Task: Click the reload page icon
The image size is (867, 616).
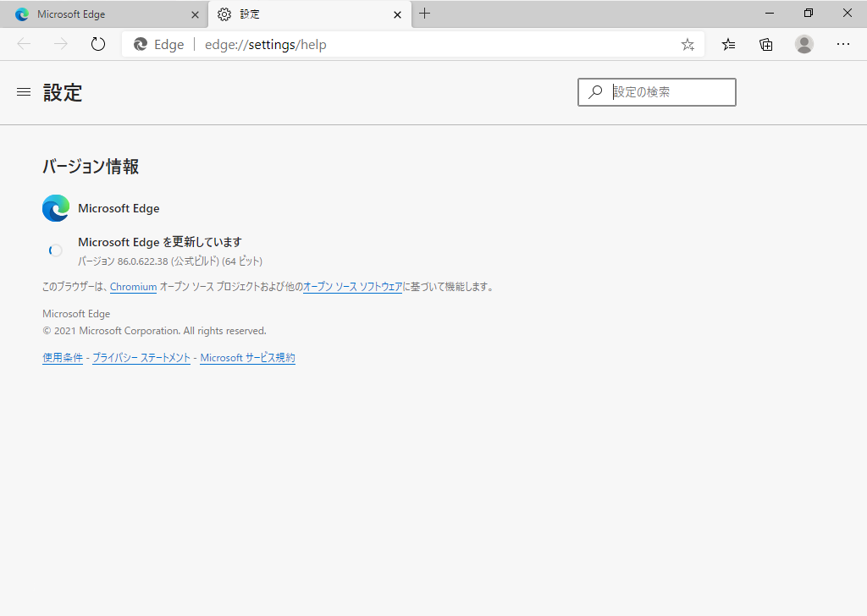Action: 98,44
